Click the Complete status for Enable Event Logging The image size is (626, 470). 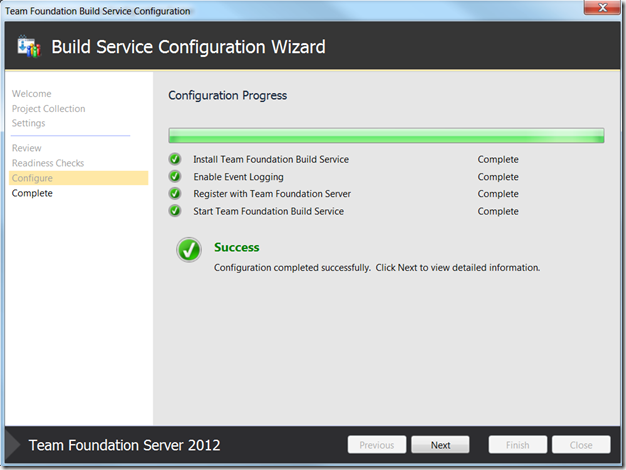(498, 177)
